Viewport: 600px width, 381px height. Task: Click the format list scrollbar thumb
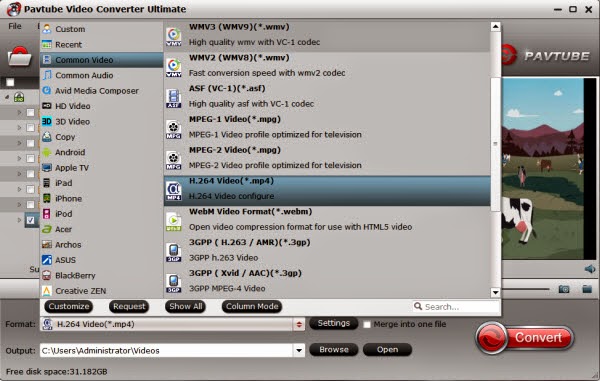[496, 144]
